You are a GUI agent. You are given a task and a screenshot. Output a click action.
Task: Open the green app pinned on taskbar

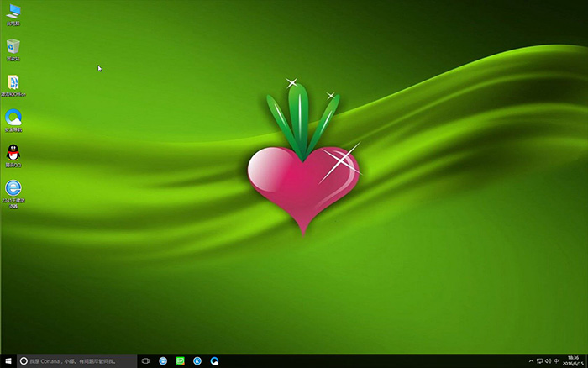(180, 361)
